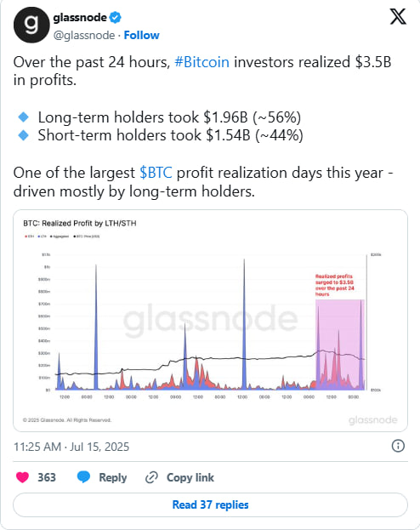Click the glassnode profile avatar
Image resolution: width=420 pixels, height=530 pixels.
tap(31, 25)
